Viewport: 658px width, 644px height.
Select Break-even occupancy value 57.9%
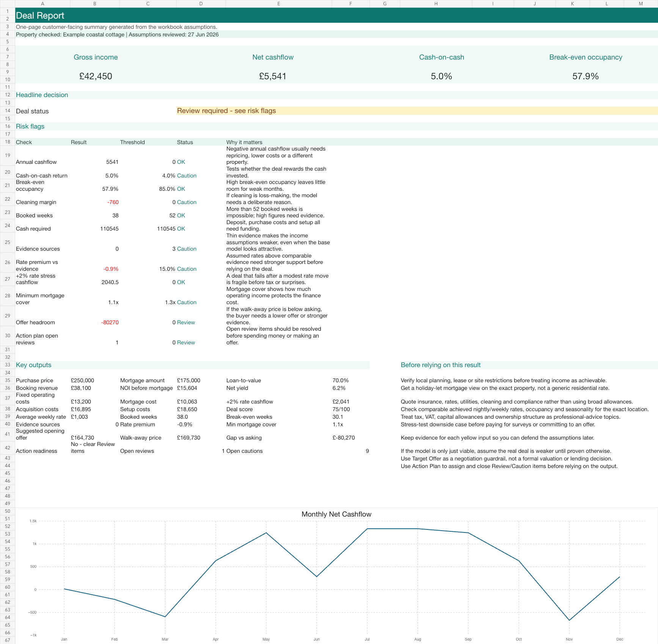tap(586, 76)
